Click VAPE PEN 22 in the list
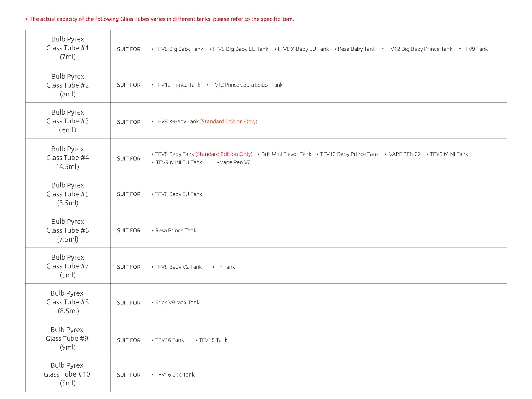The width and height of the screenshot is (532, 399). [x=405, y=154]
